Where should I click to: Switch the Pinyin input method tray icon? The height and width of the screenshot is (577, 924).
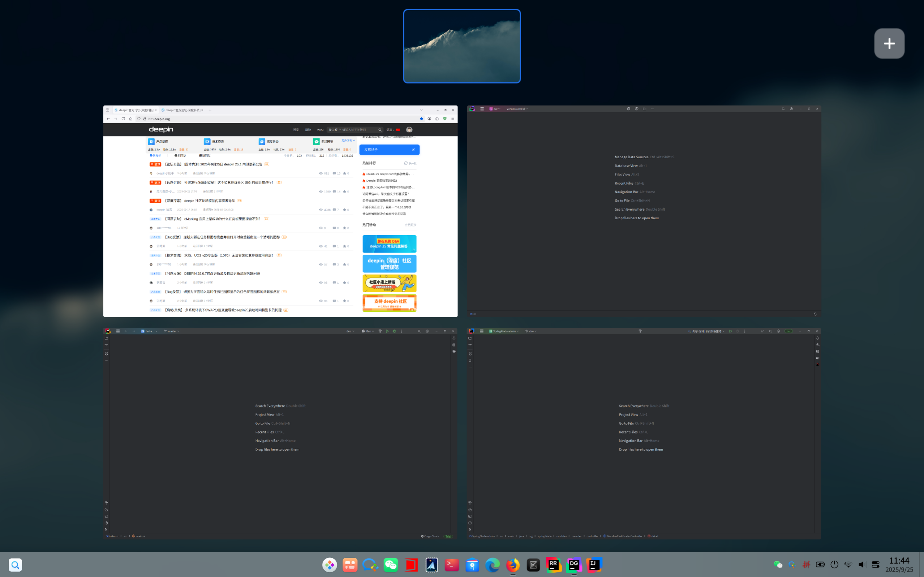coord(806,564)
